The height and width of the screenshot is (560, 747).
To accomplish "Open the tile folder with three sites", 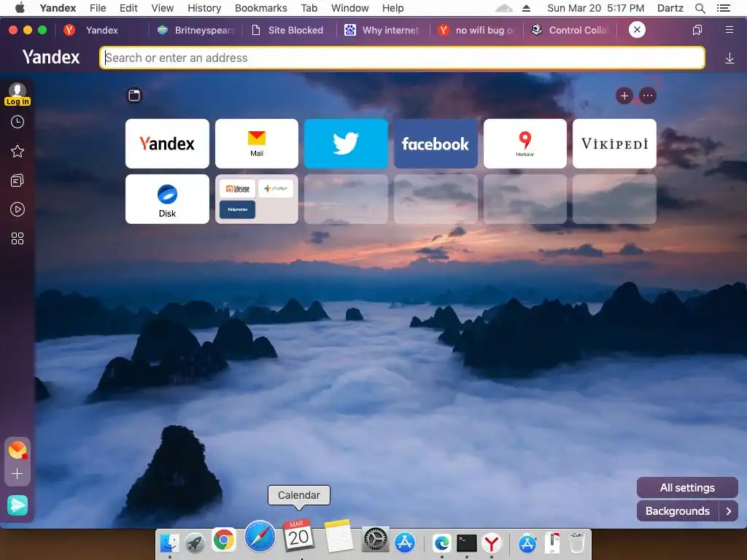I will pos(257,199).
